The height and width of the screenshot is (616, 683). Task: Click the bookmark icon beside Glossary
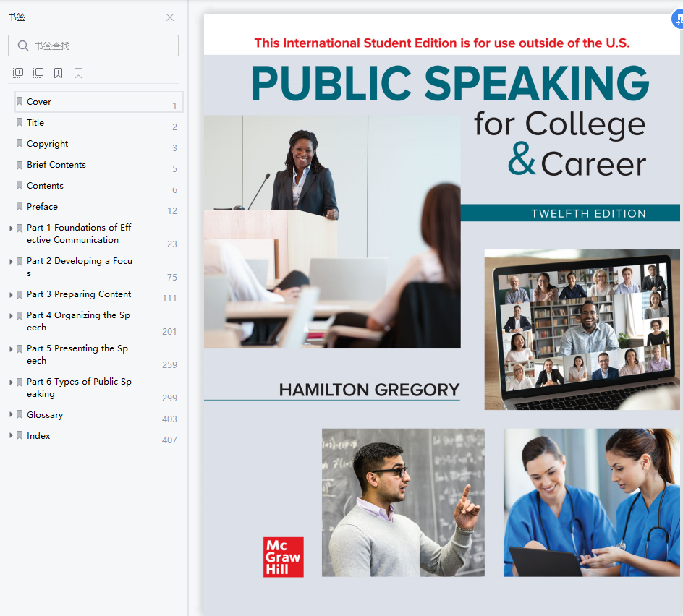click(x=20, y=414)
